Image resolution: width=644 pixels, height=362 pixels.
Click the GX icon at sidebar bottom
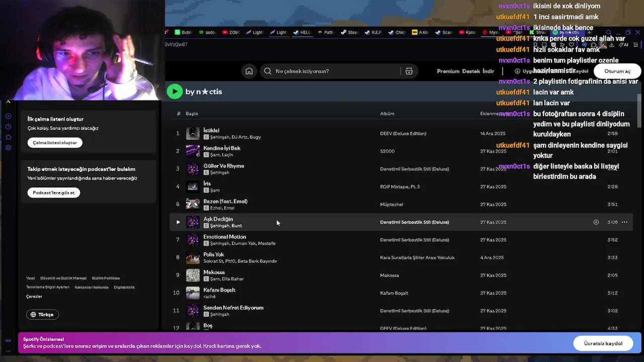tap(8, 340)
